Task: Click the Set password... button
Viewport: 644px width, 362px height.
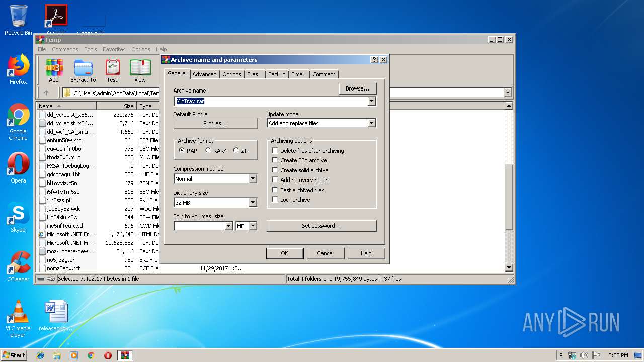Action: (x=321, y=226)
